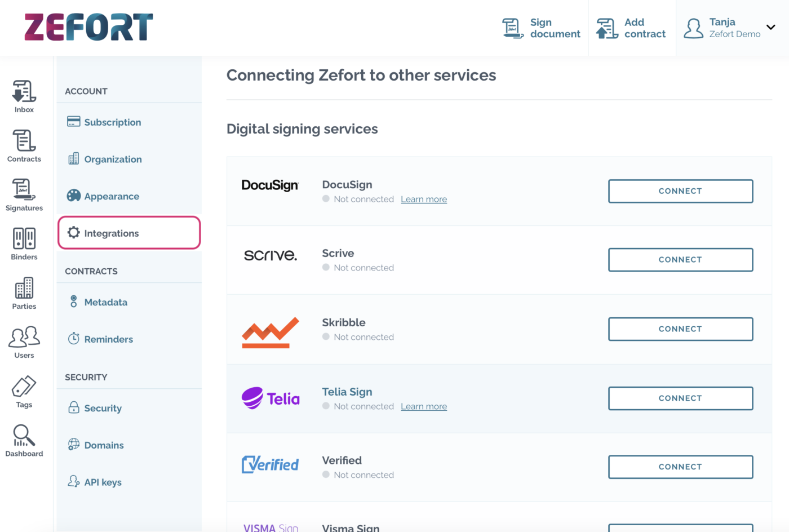Open the Signatures section
This screenshot has height=532, width=789.
(x=24, y=193)
